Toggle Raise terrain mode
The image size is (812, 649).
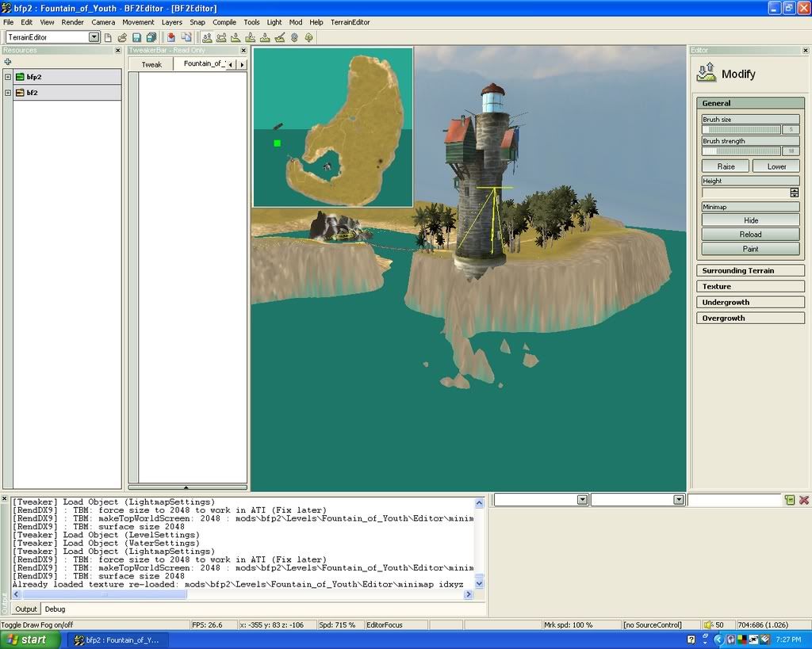(726, 166)
